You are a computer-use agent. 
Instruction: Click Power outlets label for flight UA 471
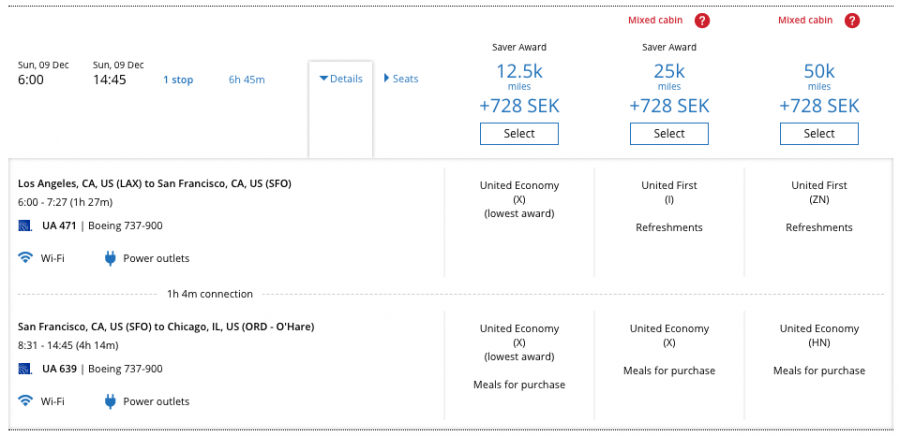tap(156, 259)
